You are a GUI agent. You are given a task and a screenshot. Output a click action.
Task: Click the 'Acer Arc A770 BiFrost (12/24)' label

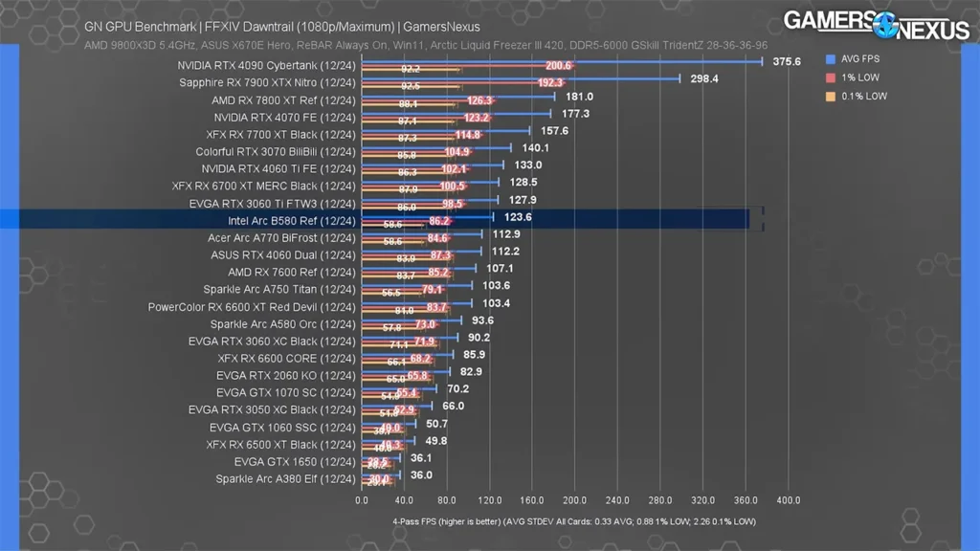281,238
